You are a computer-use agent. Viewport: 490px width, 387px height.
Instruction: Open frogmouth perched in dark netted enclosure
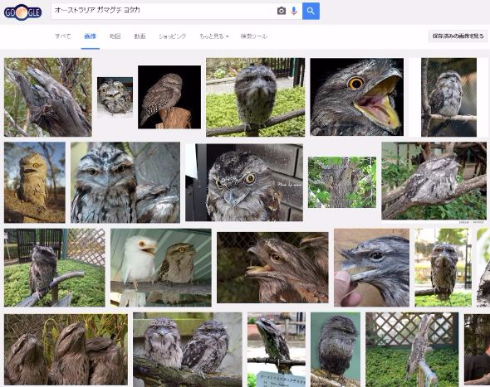click(x=449, y=97)
